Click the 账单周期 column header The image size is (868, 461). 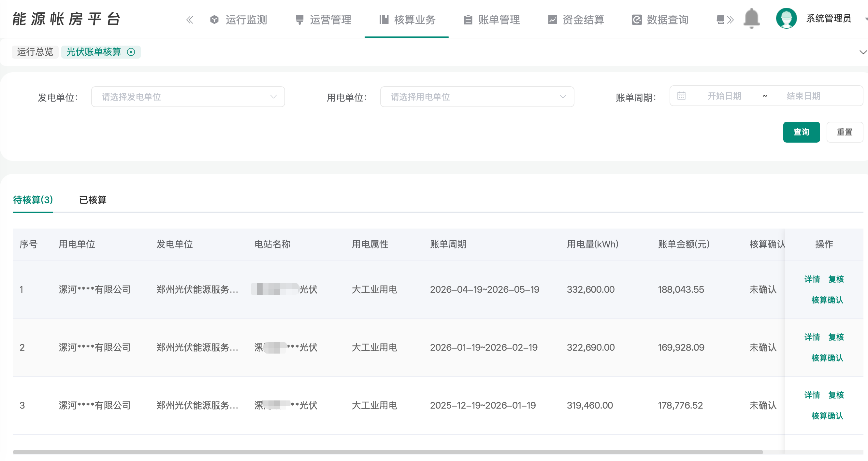coord(448,244)
